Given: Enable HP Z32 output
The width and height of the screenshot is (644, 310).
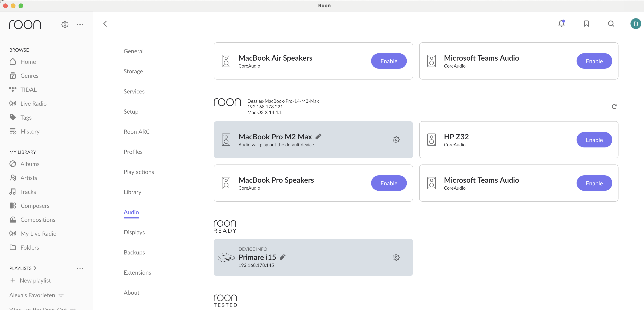Looking at the screenshot, I should pyautogui.click(x=594, y=140).
